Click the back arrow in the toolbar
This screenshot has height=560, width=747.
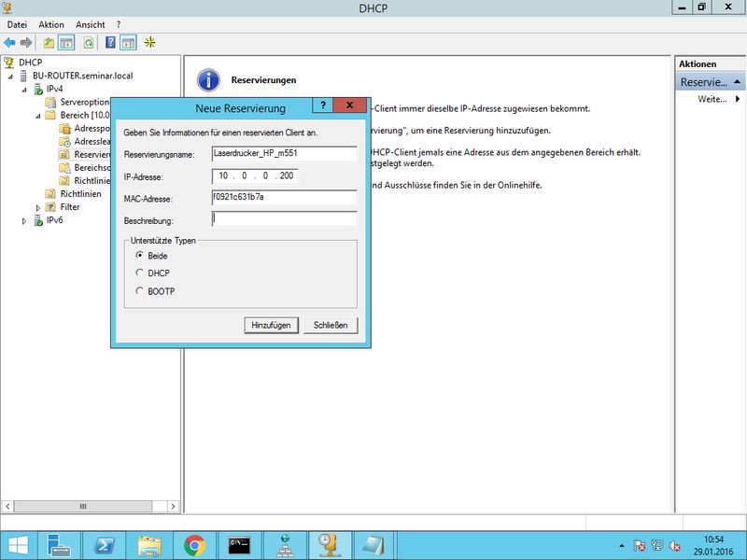(10, 43)
